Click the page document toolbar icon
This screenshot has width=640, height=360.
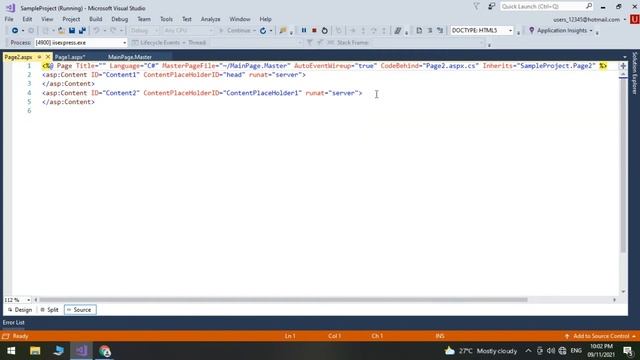(x=419, y=31)
